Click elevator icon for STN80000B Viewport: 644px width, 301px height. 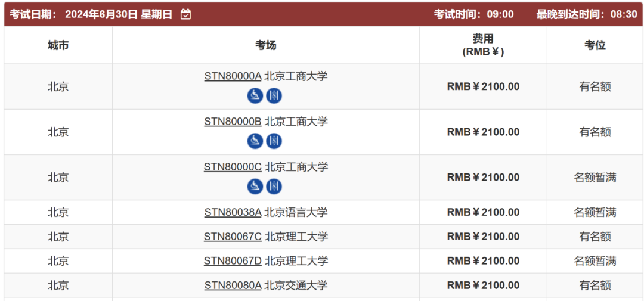click(274, 141)
